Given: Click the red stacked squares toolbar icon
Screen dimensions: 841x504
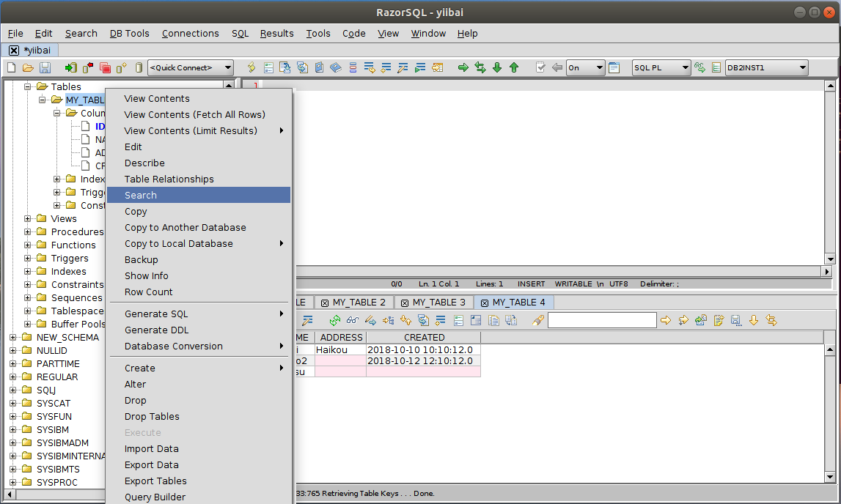Looking at the screenshot, I should (105, 67).
